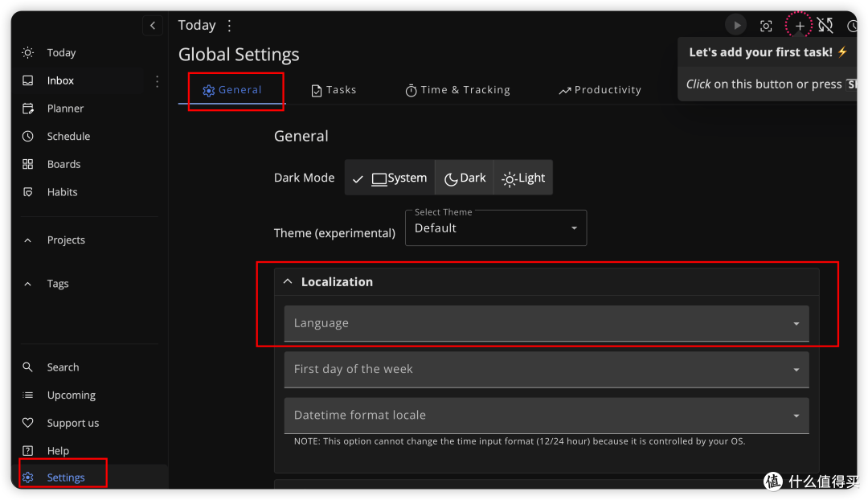Open the Language dropdown
The height and width of the screenshot is (500, 868).
pyautogui.click(x=547, y=323)
